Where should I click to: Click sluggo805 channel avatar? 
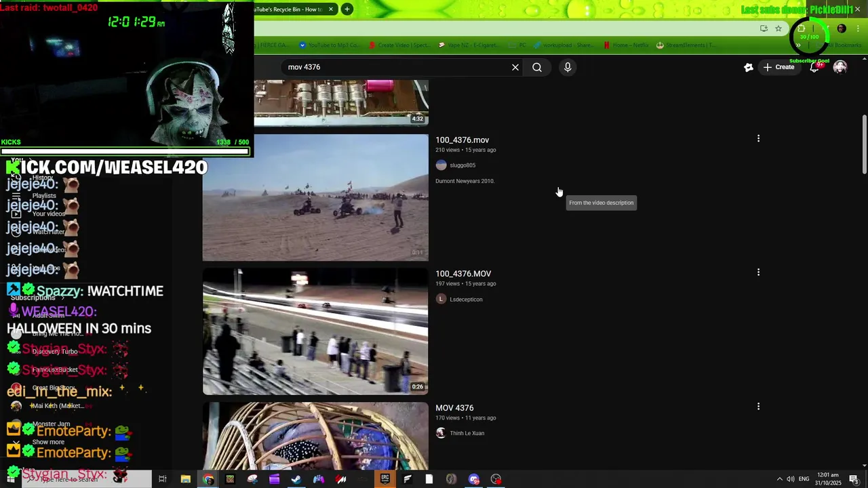tap(441, 165)
